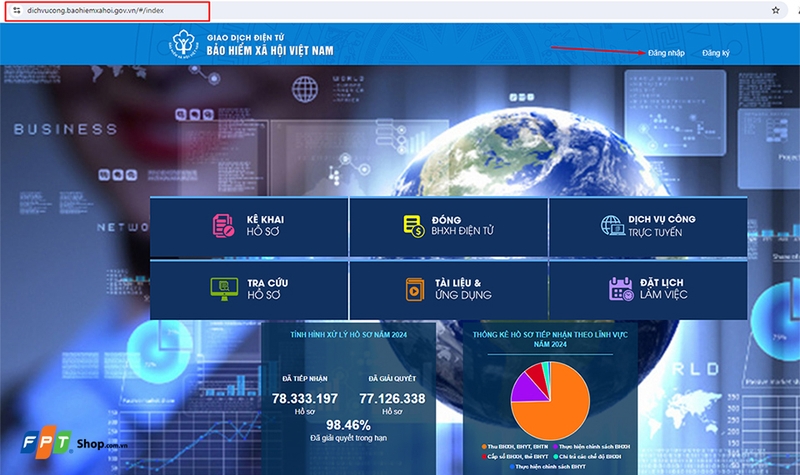The height and width of the screenshot is (475, 800).
Task: Click the site information icon in address bar
Action: point(17,10)
